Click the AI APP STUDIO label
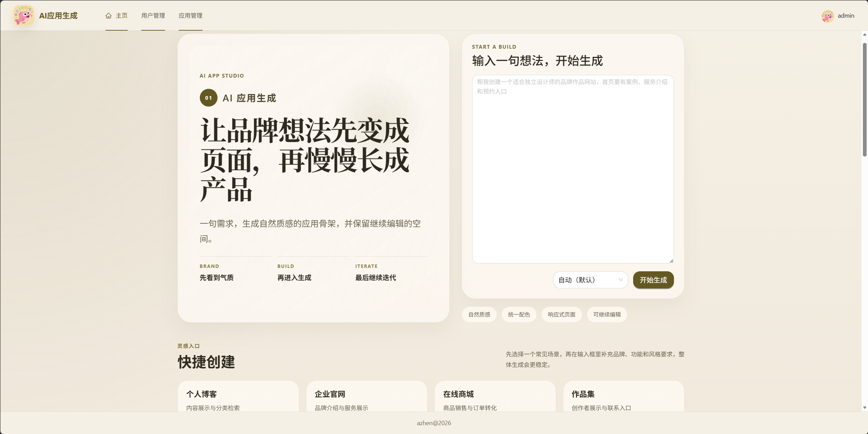868x434 pixels. (x=222, y=76)
